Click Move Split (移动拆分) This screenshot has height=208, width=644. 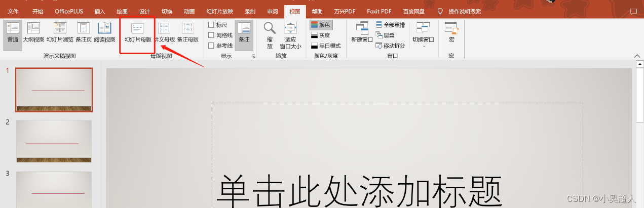point(391,46)
